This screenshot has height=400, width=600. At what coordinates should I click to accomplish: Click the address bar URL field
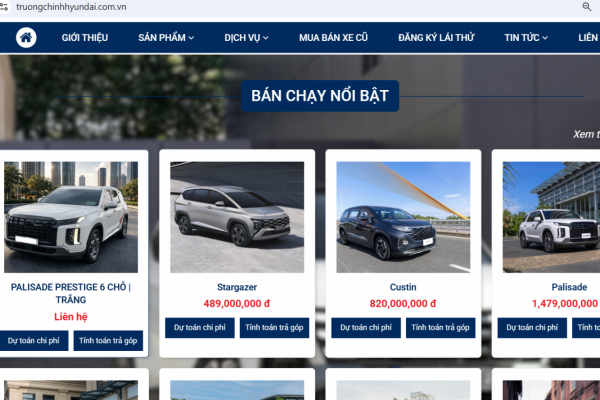(200, 7)
